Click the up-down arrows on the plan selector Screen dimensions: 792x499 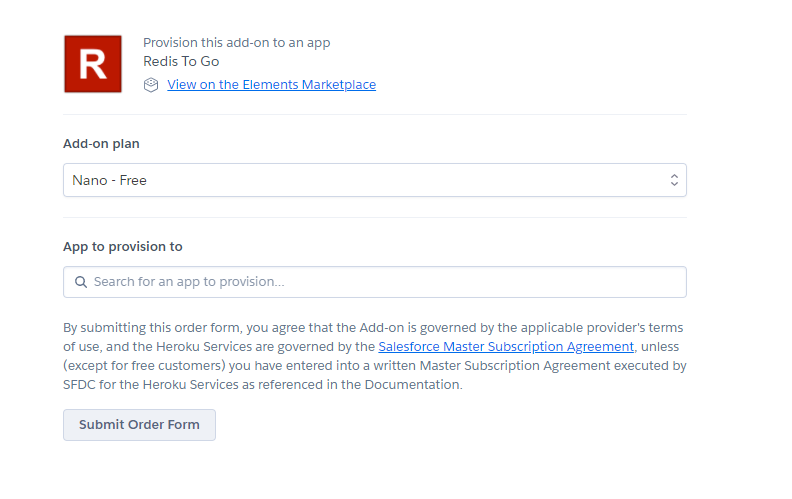[x=674, y=180]
